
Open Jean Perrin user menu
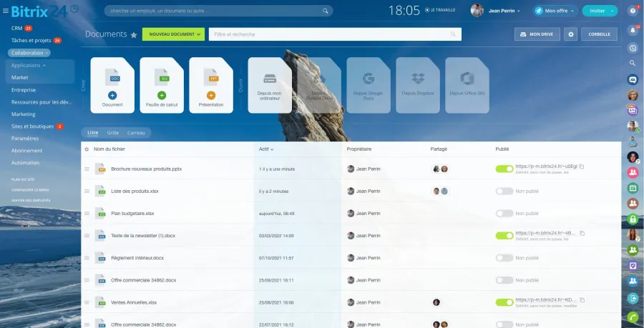pos(496,11)
